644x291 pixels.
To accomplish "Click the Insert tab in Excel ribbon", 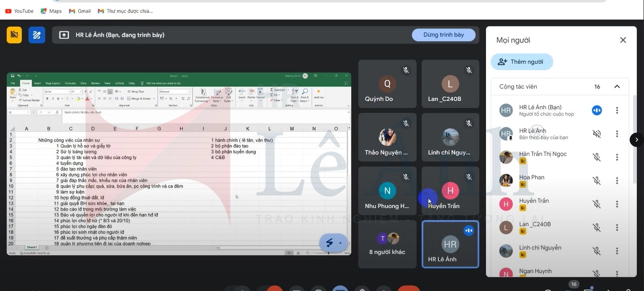I will pos(37,83).
